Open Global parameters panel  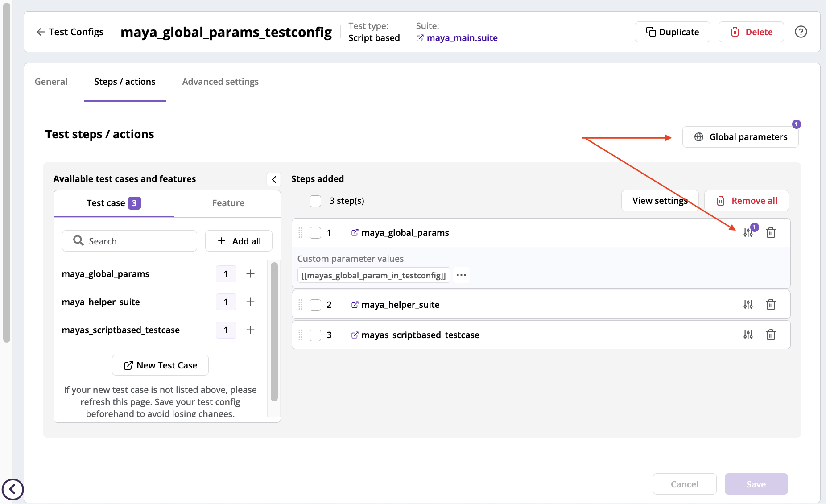pos(740,136)
